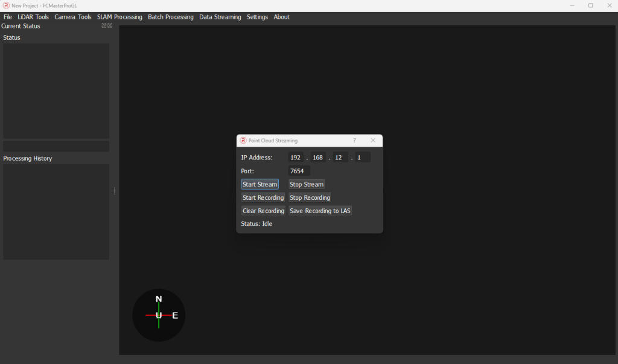Begin capture with Start Recording

[x=263, y=197]
